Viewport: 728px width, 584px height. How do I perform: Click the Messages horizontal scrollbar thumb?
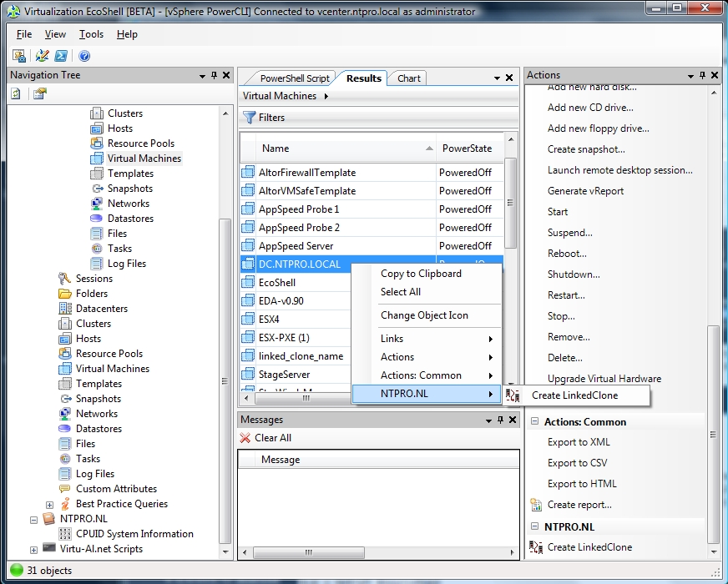coord(309,552)
